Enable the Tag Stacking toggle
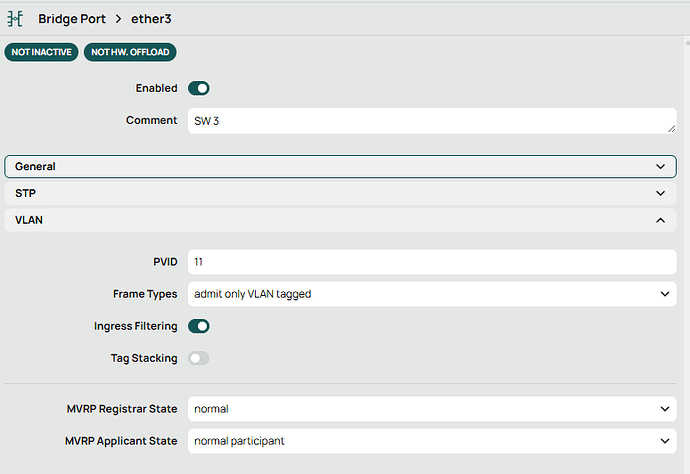The height and width of the screenshot is (474, 690). [198, 358]
